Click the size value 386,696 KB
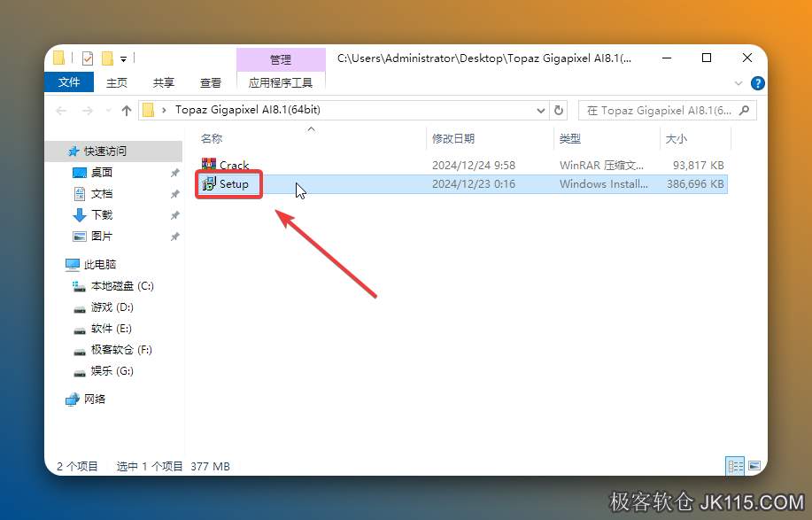Image resolution: width=812 pixels, height=520 pixels. (695, 184)
